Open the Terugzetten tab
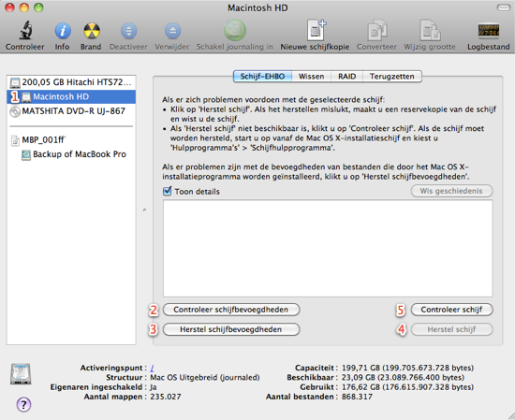 392,77
